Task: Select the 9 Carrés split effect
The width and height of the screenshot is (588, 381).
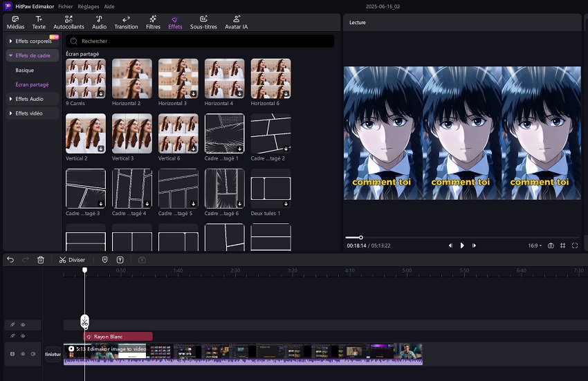Action: (x=86, y=78)
